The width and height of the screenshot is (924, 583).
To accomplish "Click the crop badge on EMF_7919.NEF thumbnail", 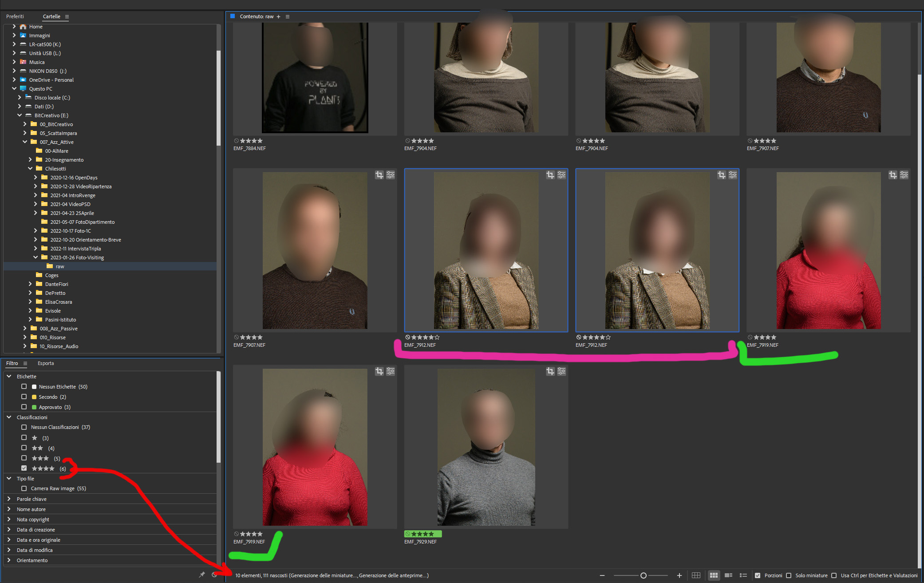I will point(892,175).
